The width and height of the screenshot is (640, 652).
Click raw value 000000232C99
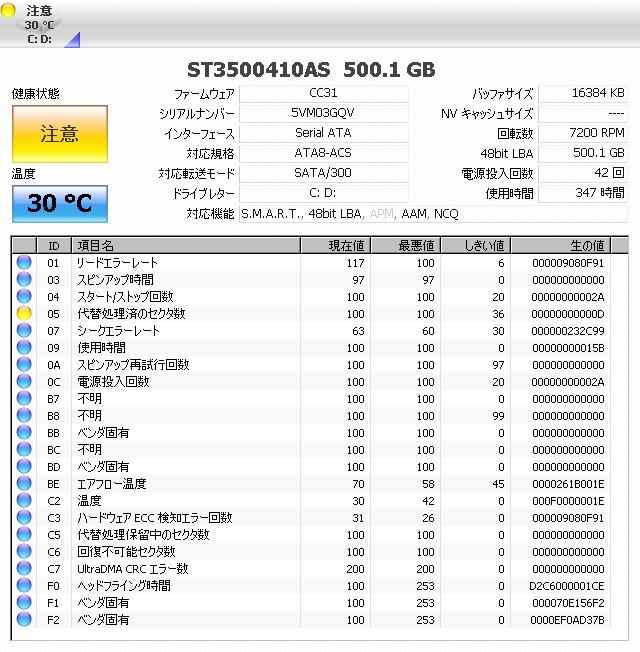(x=568, y=331)
